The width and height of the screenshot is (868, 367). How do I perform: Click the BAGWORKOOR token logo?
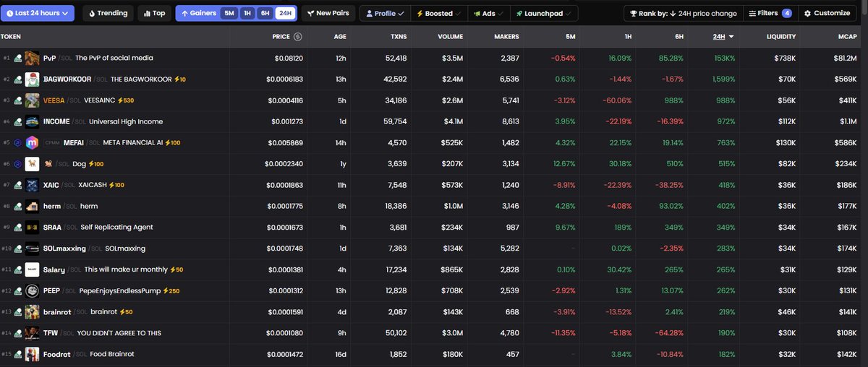tap(32, 79)
